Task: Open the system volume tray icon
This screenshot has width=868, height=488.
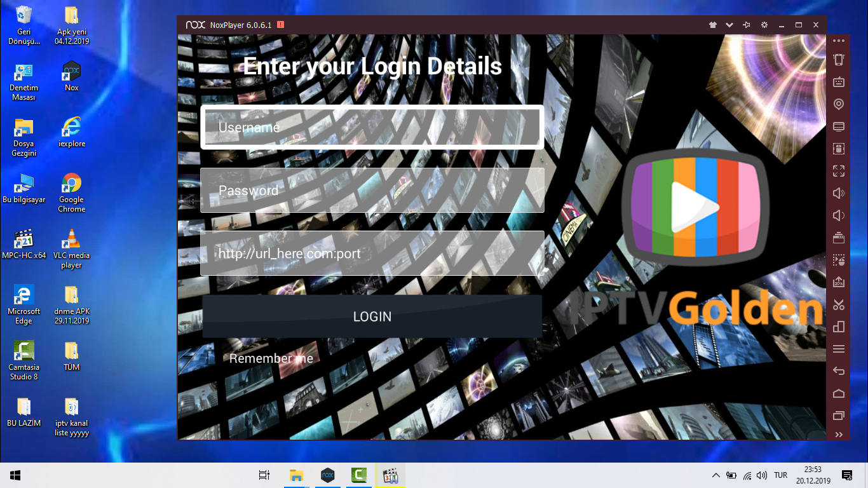Action: (x=762, y=475)
